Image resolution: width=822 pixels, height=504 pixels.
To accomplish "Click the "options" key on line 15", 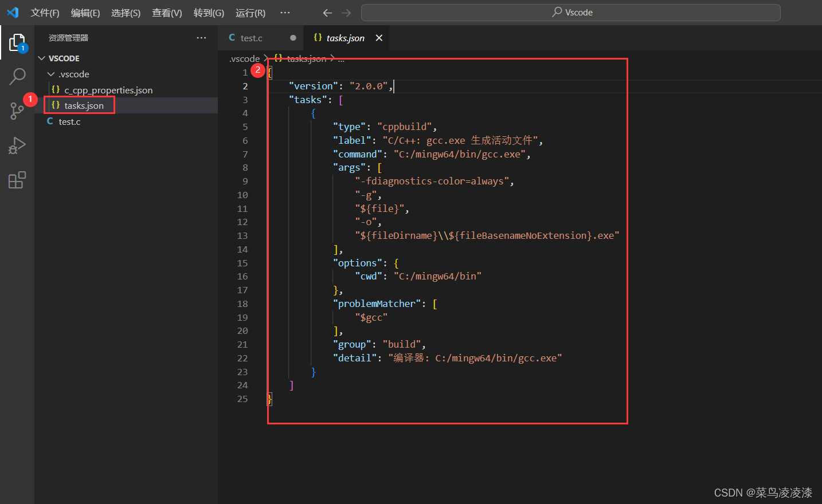I will pos(358,263).
